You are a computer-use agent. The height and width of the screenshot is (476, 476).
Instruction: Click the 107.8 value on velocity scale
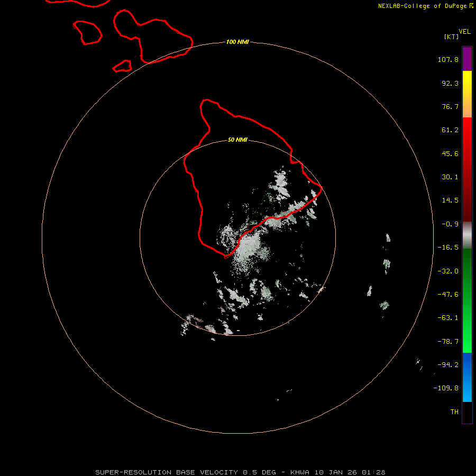click(448, 59)
